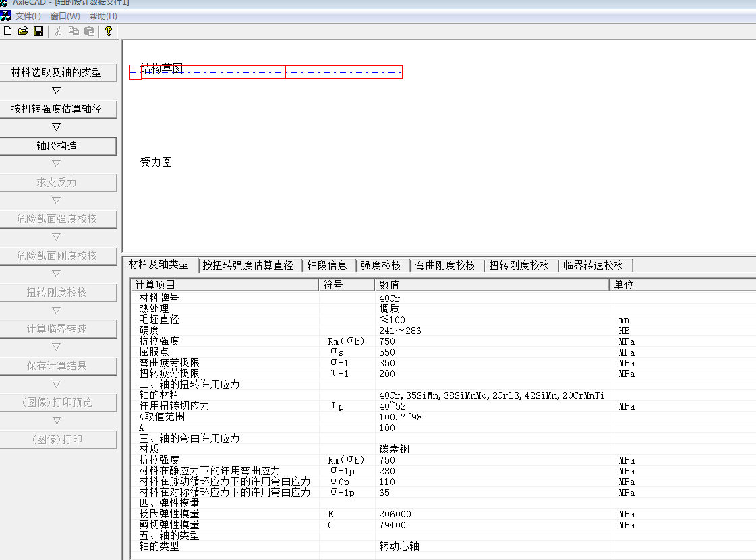Click the 材料选取及轴的类型 button

click(x=57, y=72)
